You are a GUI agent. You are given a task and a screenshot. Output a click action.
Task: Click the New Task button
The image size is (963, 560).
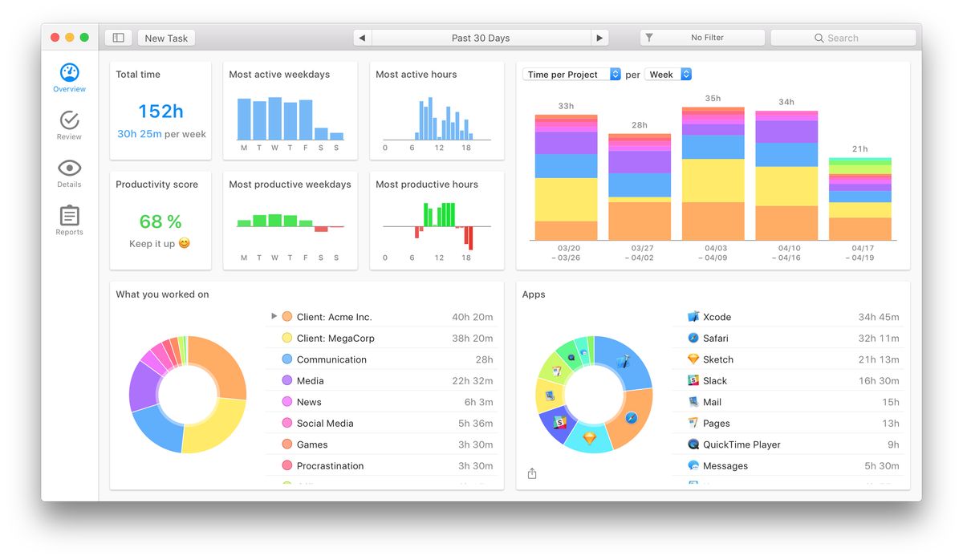click(166, 38)
